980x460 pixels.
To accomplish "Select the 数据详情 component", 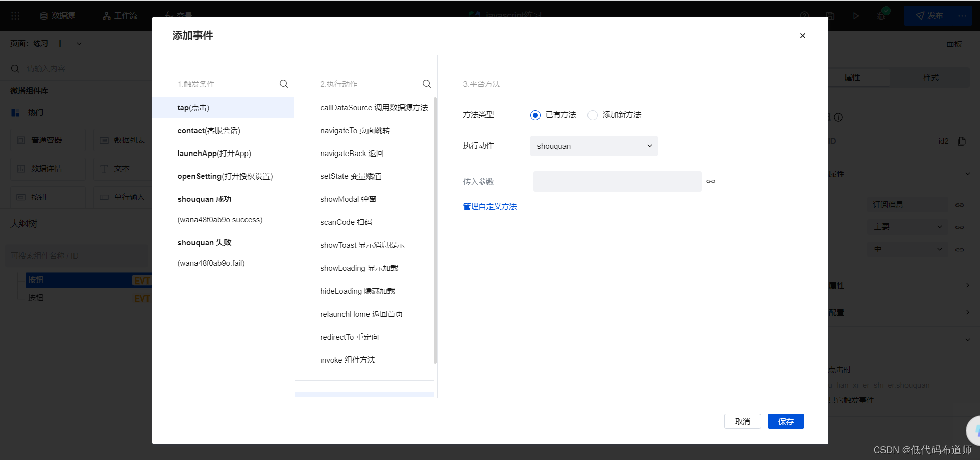I will click(48, 169).
